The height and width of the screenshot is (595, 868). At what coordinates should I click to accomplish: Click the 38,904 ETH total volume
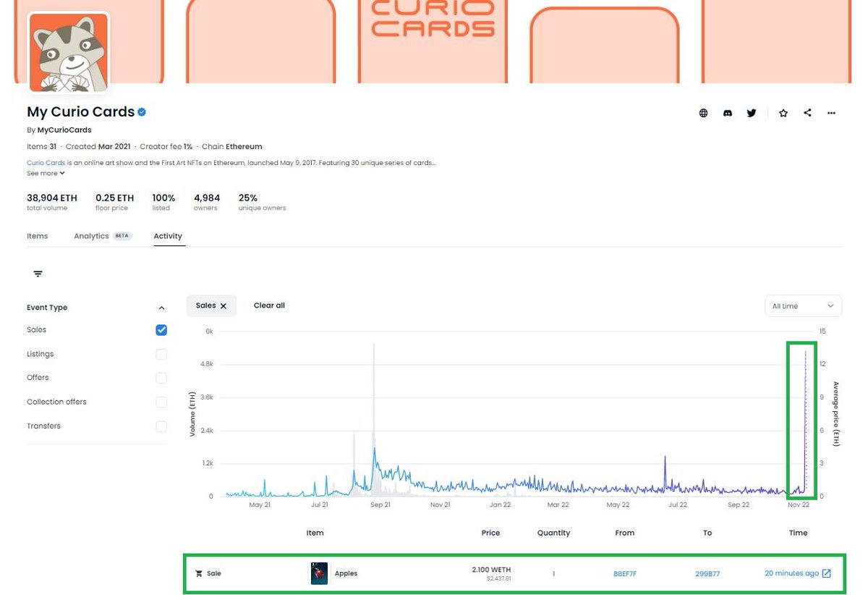click(52, 198)
